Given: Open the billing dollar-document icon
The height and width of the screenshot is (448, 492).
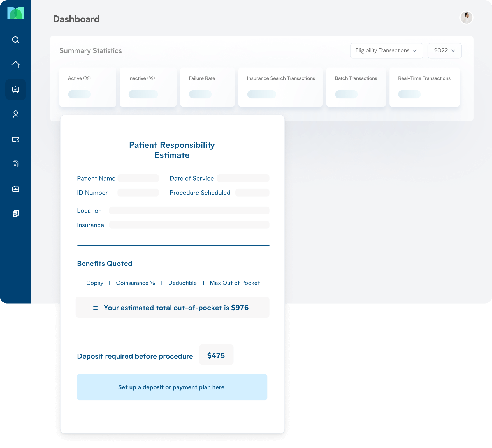Looking at the screenshot, I should pos(16,213).
